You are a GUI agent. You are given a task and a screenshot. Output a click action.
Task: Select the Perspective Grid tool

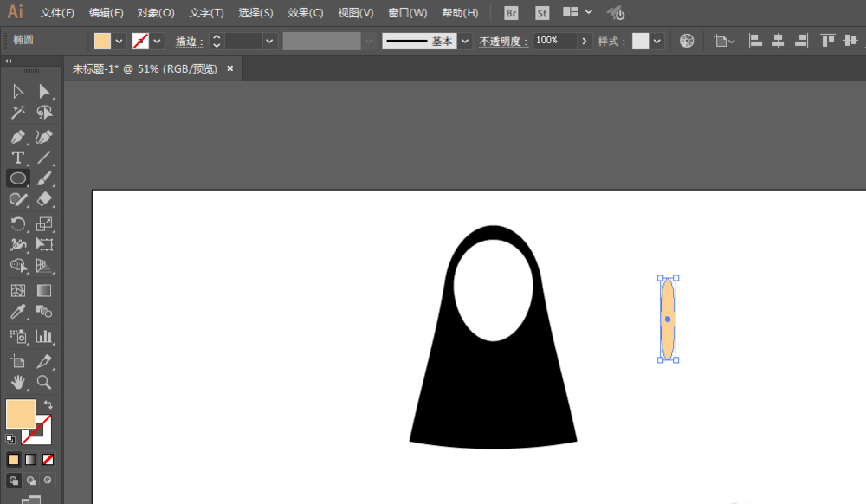(44, 266)
